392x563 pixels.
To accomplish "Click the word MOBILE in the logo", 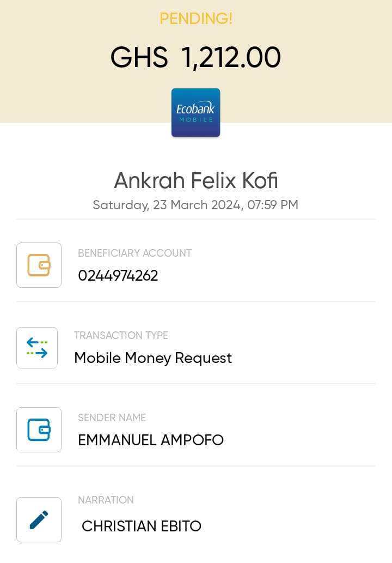I will coord(195,119).
